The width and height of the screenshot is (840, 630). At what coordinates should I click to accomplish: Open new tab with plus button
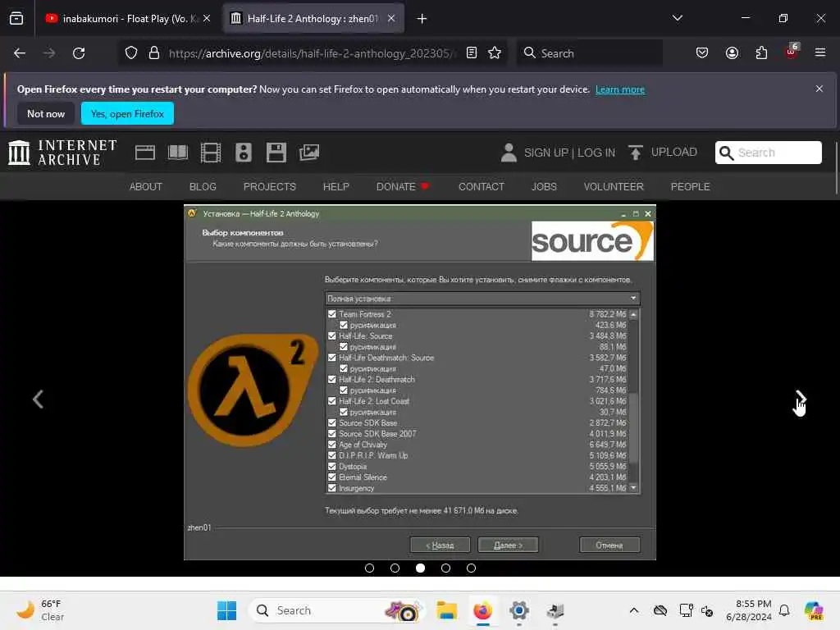click(x=422, y=19)
